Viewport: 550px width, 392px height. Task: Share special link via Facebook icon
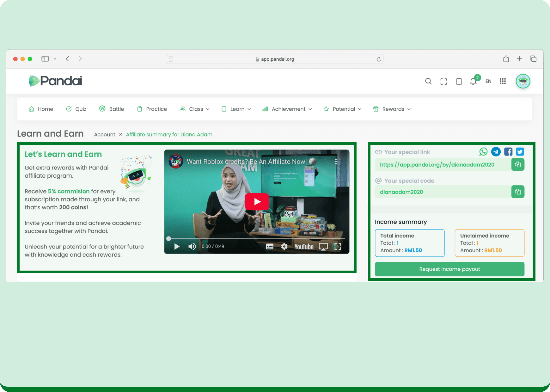pos(508,152)
